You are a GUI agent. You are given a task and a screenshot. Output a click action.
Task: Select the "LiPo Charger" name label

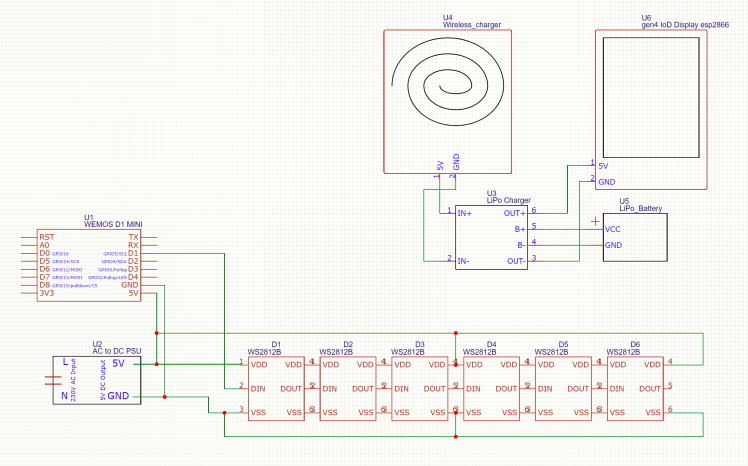(509, 200)
